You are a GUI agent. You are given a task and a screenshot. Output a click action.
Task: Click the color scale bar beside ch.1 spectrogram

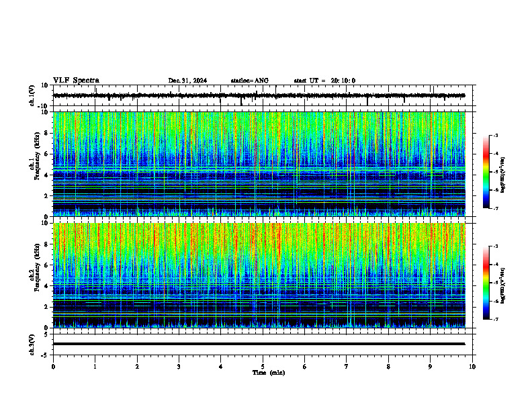[486, 172]
